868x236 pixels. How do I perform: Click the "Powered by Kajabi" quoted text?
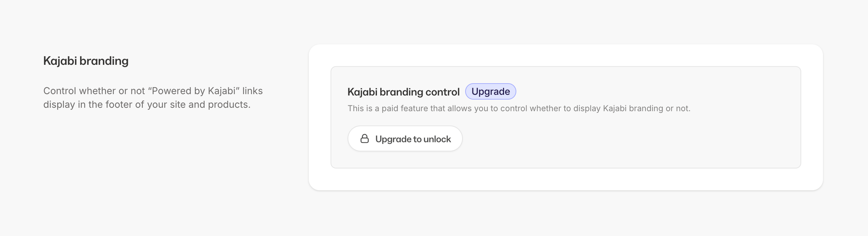[x=194, y=91]
